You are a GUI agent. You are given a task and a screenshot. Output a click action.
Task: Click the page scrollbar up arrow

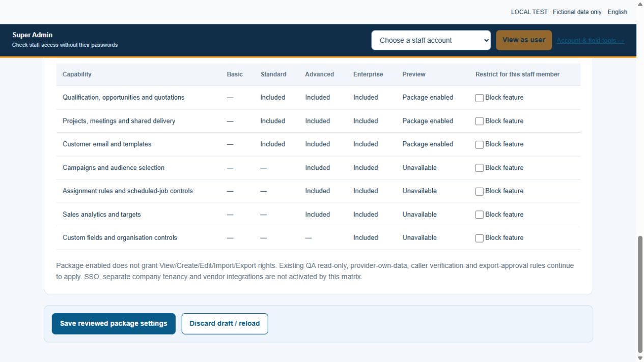click(640, 4)
